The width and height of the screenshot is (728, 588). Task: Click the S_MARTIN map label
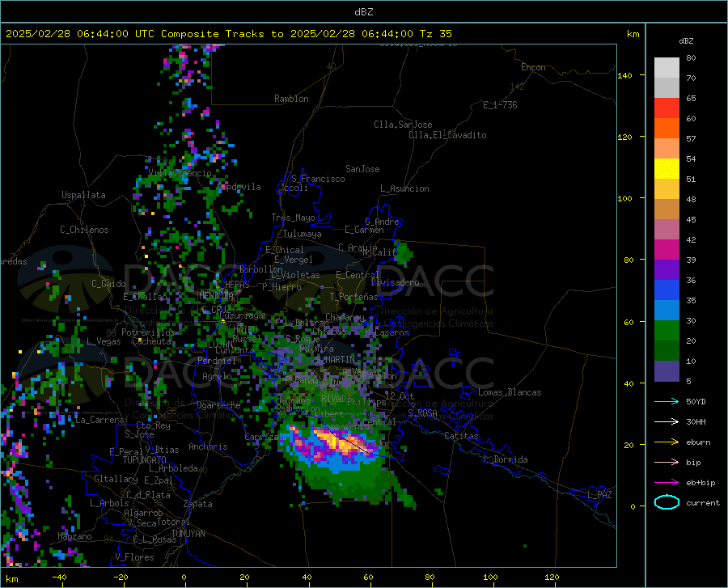pyautogui.click(x=335, y=360)
